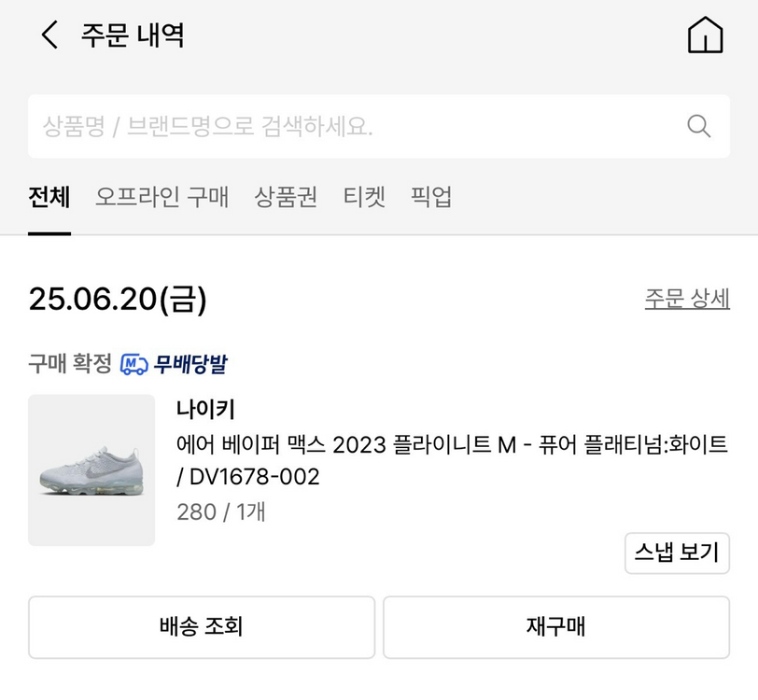This screenshot has height=700, width=758.
Task: Select the 전체 tab
Action: (48, 196)
